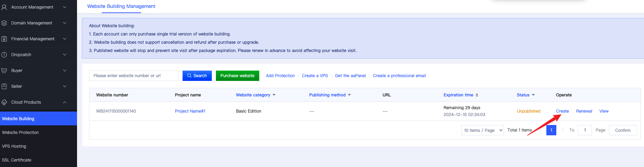644x167 pixels.
Task: Click the Create link in Operate column
Action: (562, 111)
